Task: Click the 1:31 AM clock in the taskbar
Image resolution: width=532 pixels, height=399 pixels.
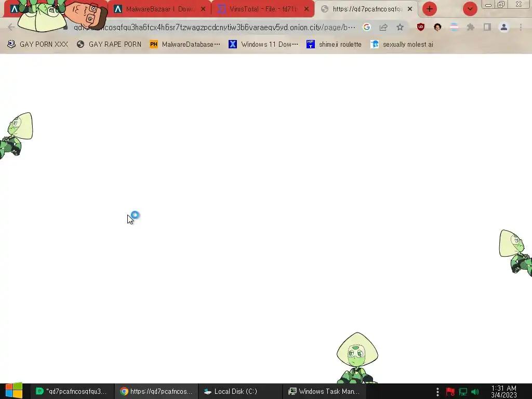Action: [504, 392]
